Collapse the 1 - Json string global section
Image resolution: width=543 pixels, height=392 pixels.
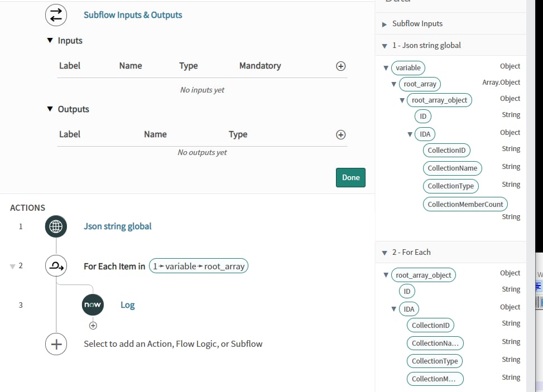385,46
